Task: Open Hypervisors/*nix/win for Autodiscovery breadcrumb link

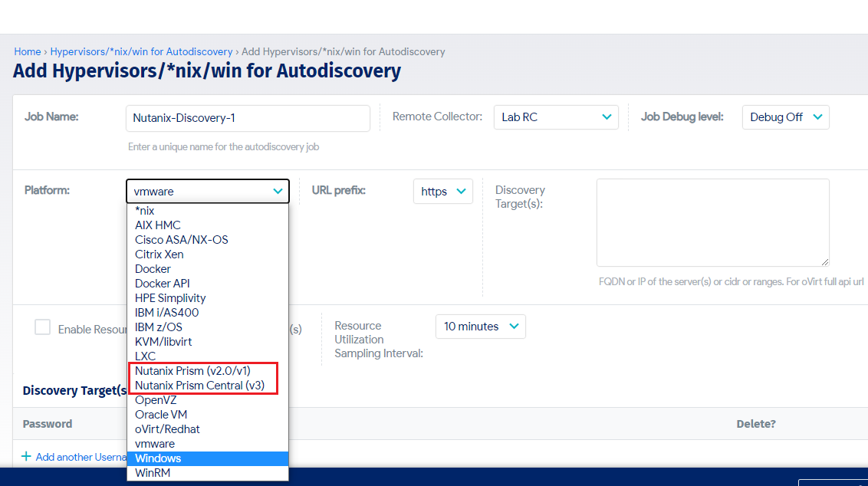Action: pos(141,51)
